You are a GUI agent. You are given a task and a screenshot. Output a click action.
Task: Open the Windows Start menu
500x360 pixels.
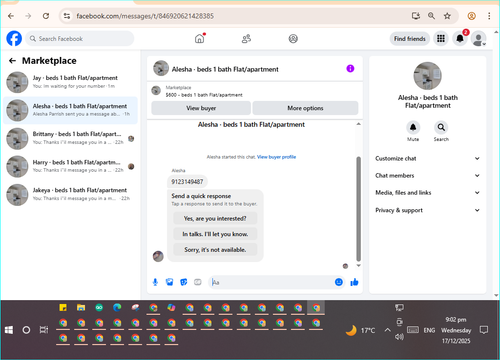click(9, 330)
